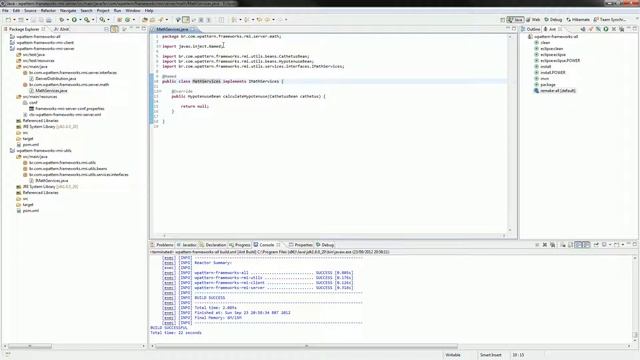Remove launch icon in Console toolbar
Screen dimensions: 640x360
tap(544, 244)
